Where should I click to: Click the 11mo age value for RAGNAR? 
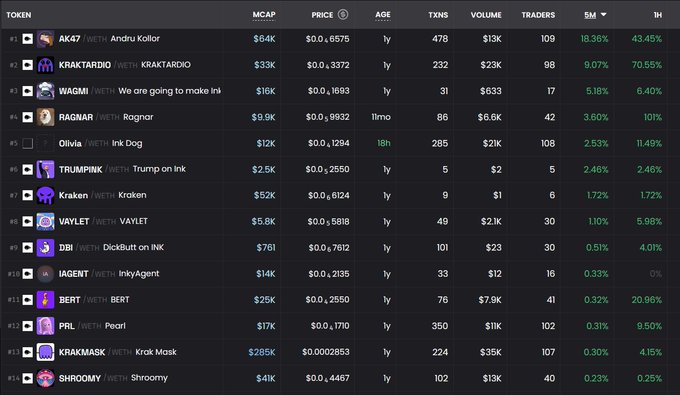coord(381,117)
